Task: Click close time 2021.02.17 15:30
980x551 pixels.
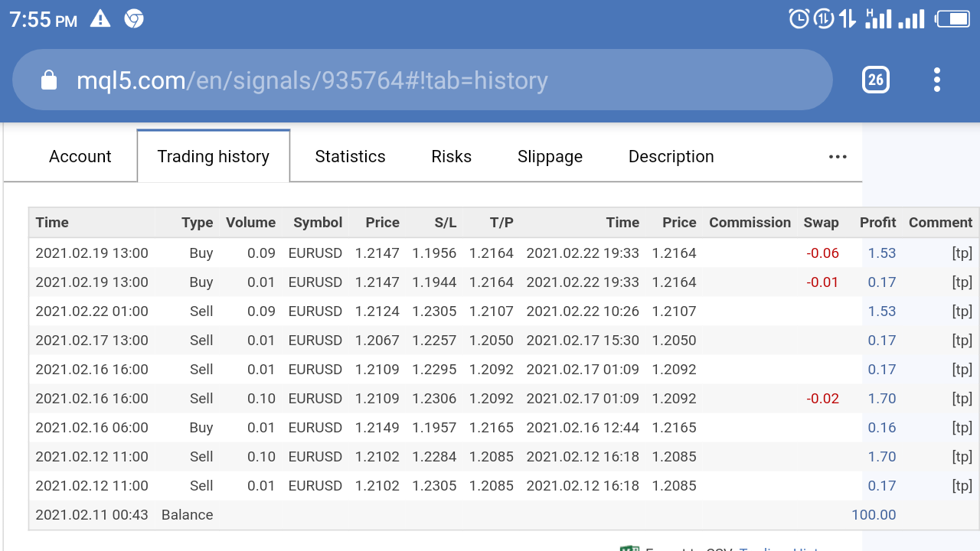Action: tap(583, 341)
